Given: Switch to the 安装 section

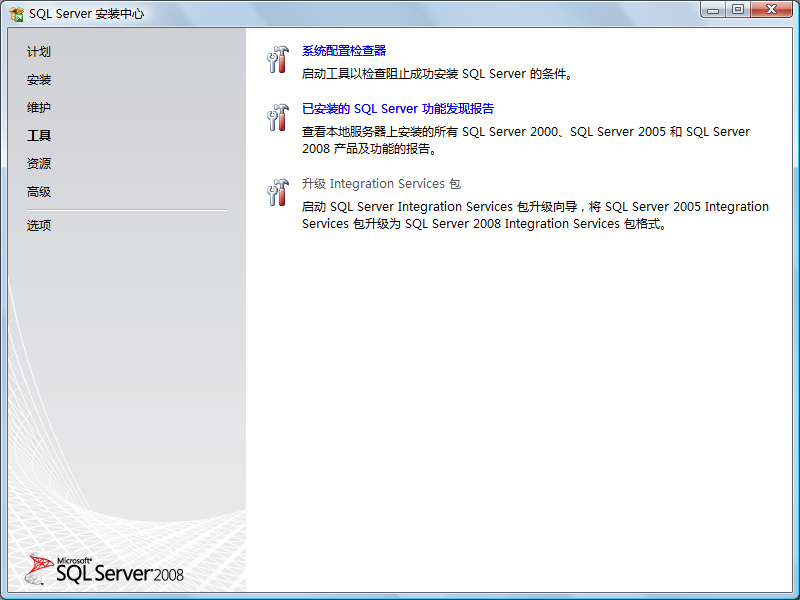Looking at the screenshot, I should (x=39, y=80).
